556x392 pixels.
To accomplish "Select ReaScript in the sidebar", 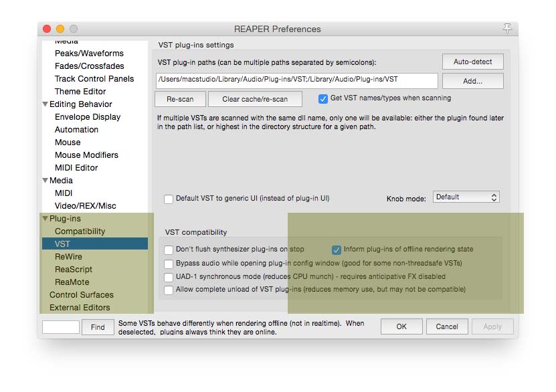I will pyautogui.click(x=74, y=270).
